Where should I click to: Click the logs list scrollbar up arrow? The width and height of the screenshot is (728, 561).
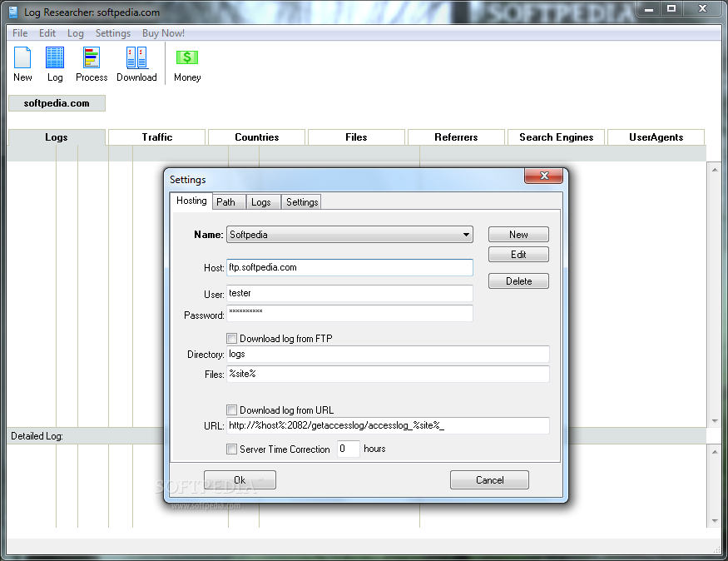(x=715, y=170)
